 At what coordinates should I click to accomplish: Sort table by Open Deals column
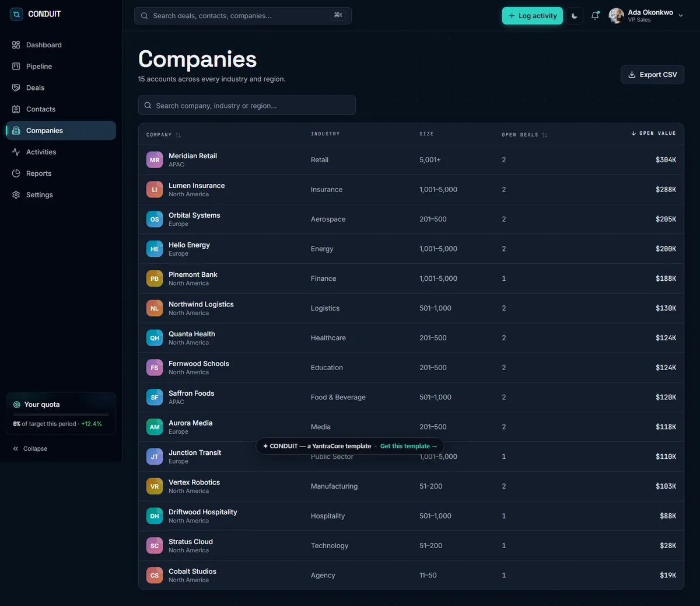[x=524, y=135]
